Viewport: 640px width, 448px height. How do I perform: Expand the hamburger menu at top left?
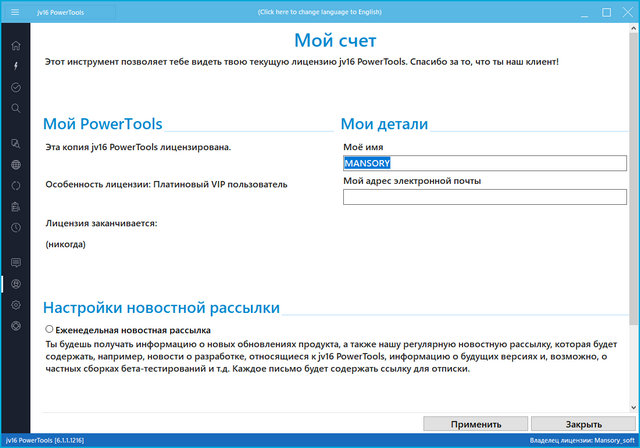click(14, 12)
